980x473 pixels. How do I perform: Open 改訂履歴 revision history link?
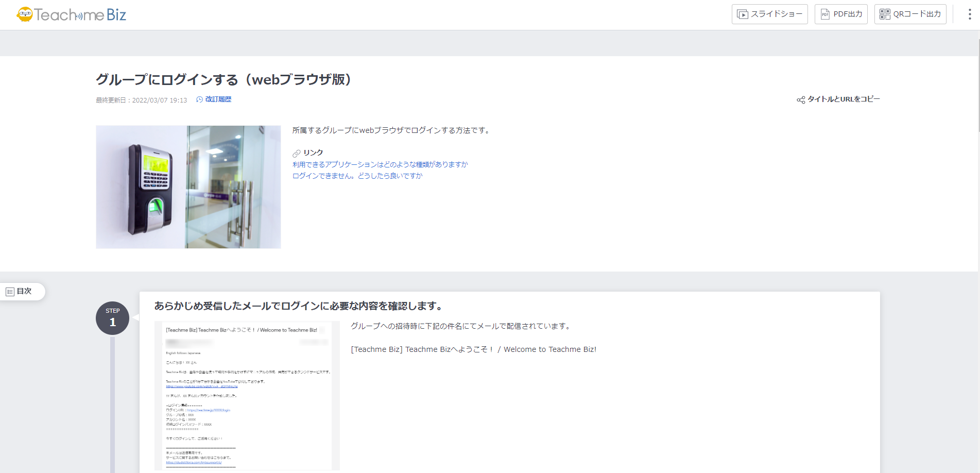pyautogui.click(x=214, y=99)
